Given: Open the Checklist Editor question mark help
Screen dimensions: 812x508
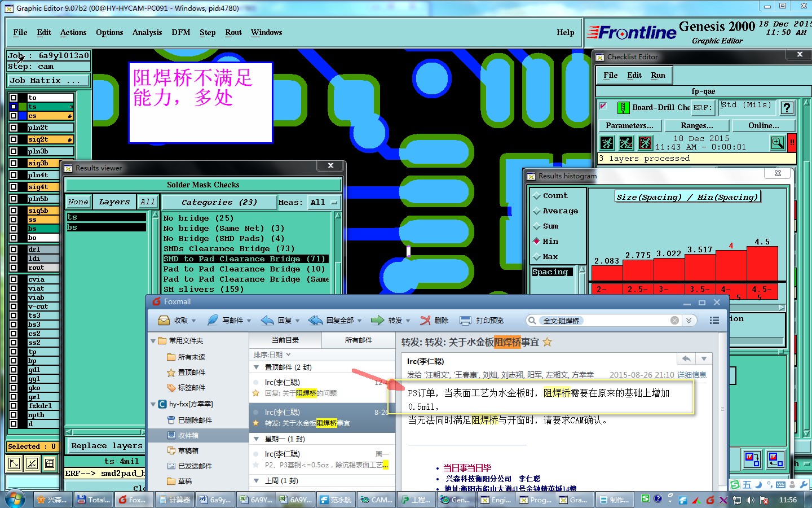Looking at the screenshot, I should pyautogui.click(x=787, y=107).
